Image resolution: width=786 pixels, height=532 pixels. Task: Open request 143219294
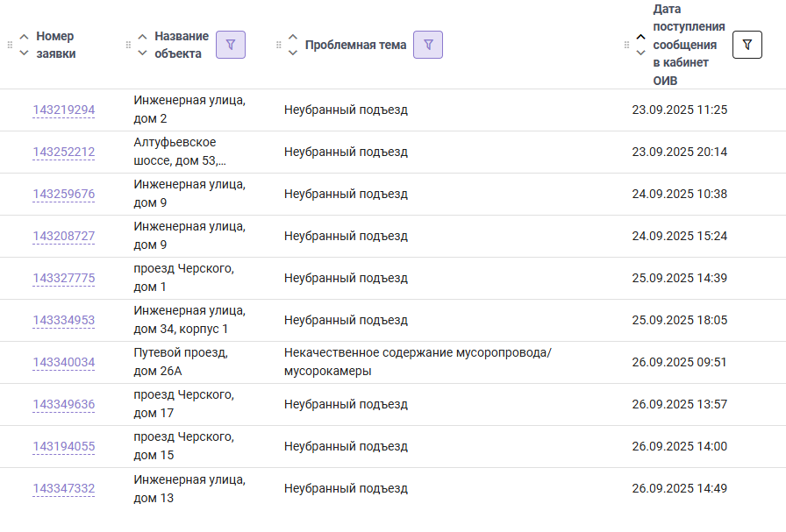pos(64,110)
